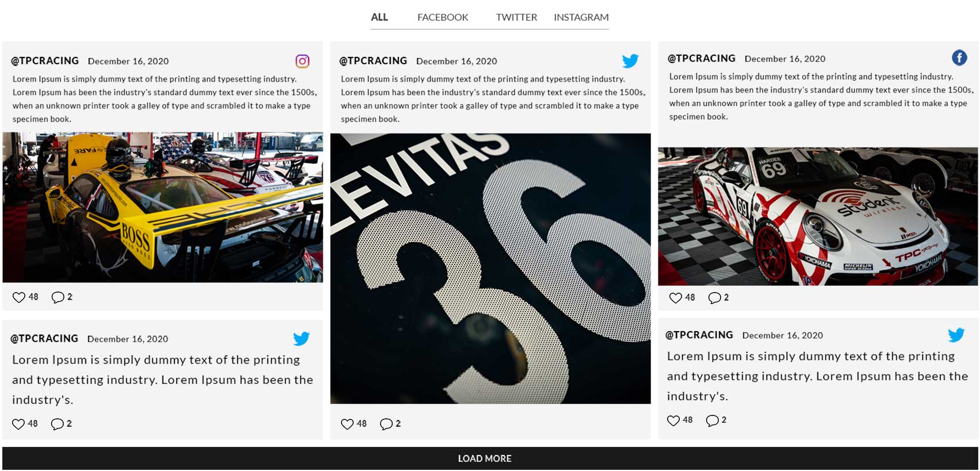980x471 pixels.
Task: Select the Instagram filter tab
Action: [x=581, y=17]
